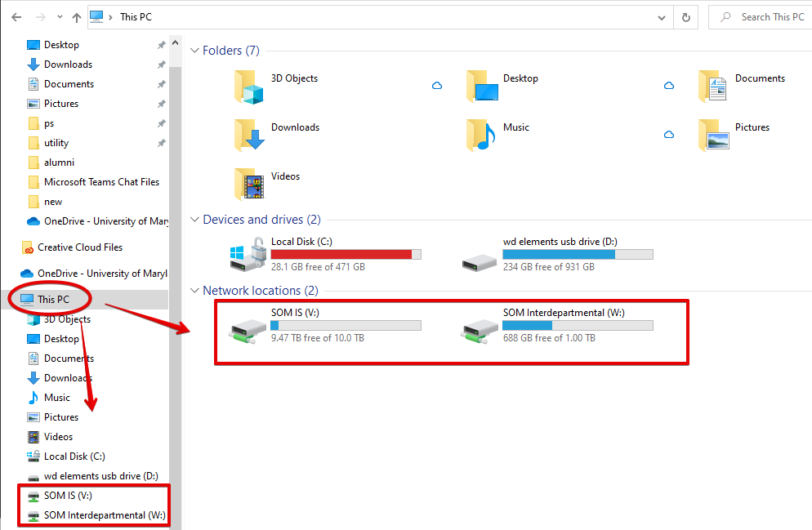Viewport: 812px width, 530px height.
Task: Open SOM Interdepartmental (W:) network drive icon
Action: click(x=480, y=331)
